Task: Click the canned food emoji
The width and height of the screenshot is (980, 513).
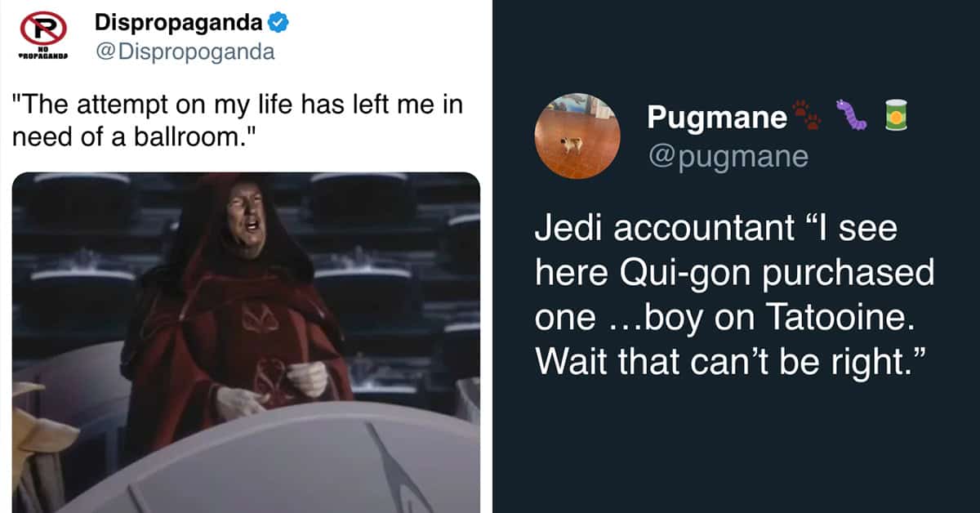Action: point(896,115)
